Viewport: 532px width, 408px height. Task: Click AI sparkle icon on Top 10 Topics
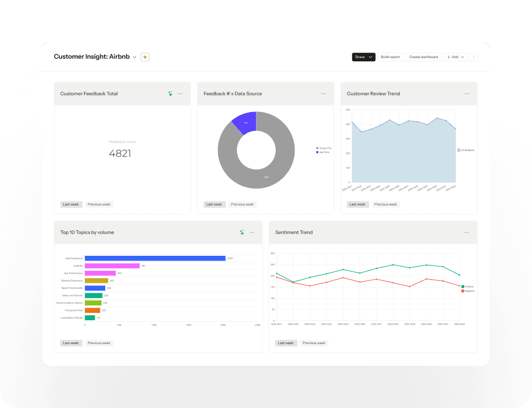pyautogui.click(x=242, y=233)
